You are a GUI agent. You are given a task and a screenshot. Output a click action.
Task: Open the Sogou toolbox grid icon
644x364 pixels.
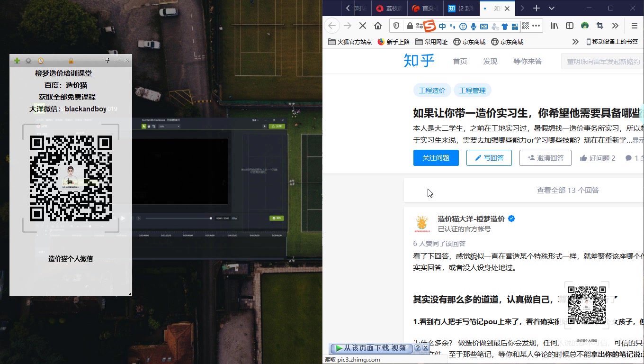click(515, 26)
